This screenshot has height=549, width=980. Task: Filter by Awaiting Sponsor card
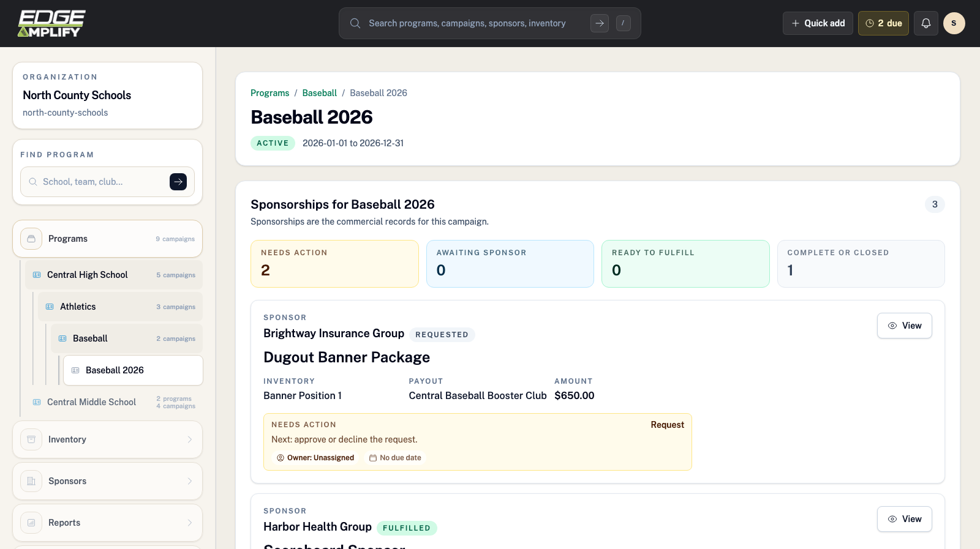(x=510, y=264)
